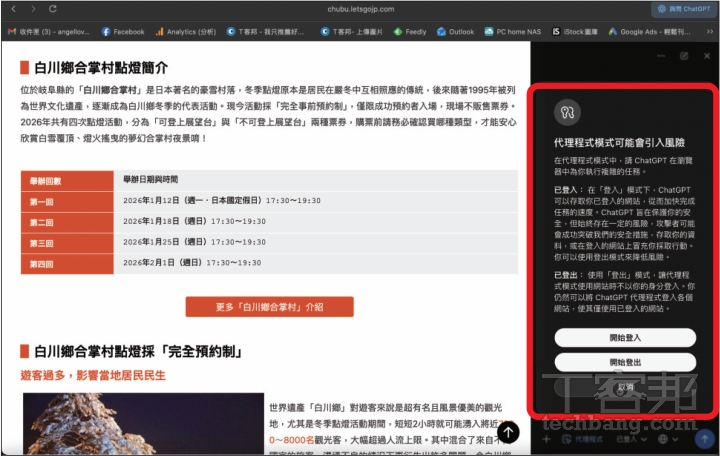Screen dimensions: 720x456
Task: Open the Feedly bookmark
Action: coord(410,32)
